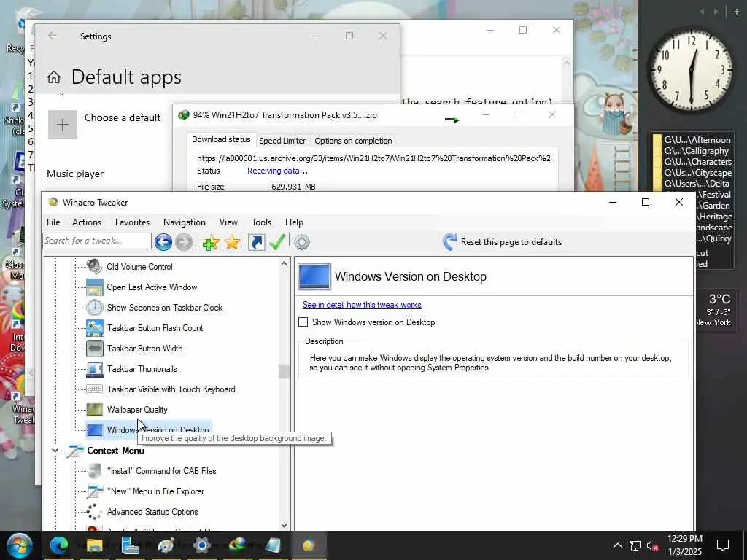
Task: Open the View menu
Action: [228, 222]
